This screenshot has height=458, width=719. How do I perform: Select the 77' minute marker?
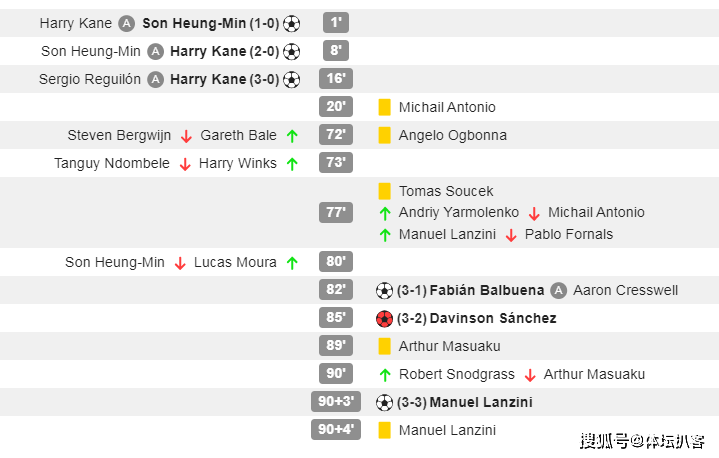tap(336, 212)
